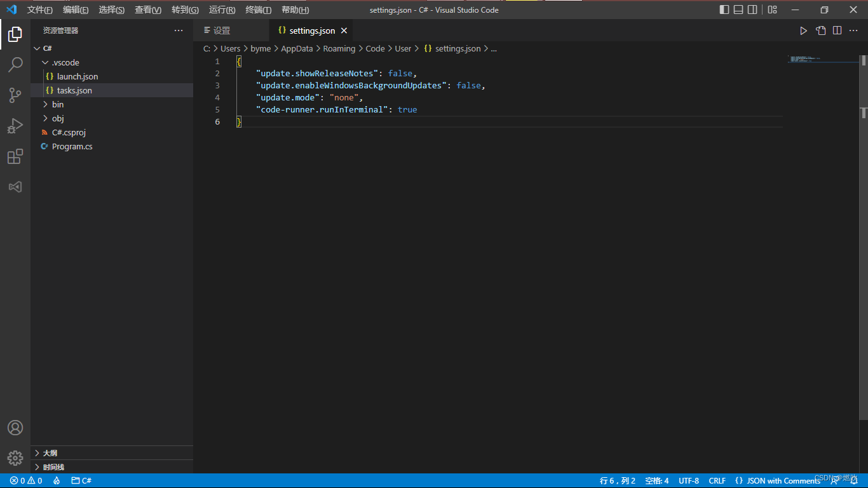Screen dimensions: 868x488
Task: Click the settings.json breadcrumb segment
Action: click(x=452, y=48)
